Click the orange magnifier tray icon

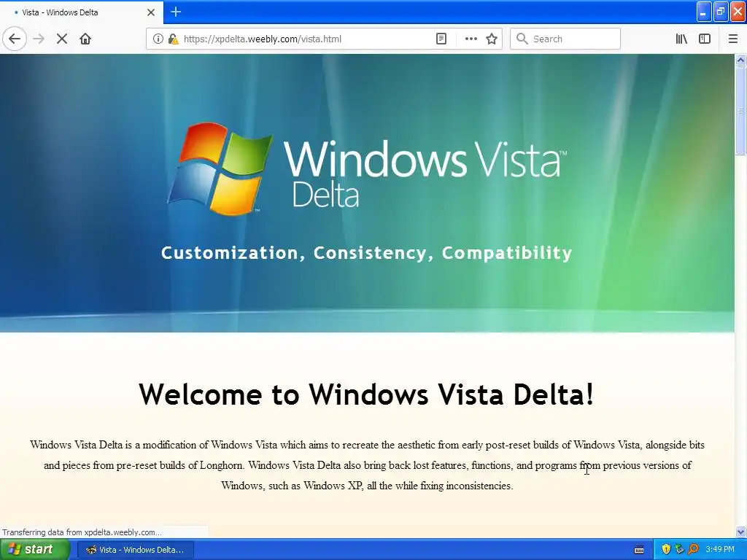tap(693, 550)
